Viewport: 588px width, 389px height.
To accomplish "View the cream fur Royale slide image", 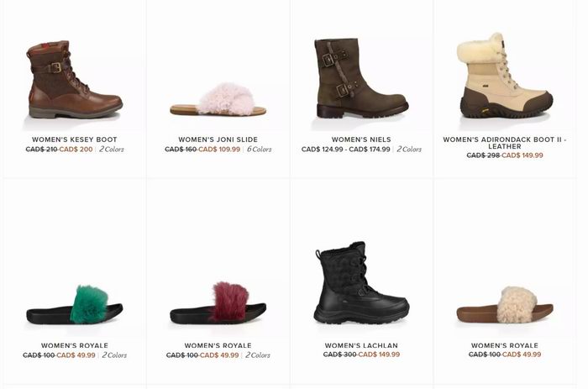I will tap(505, 305).
